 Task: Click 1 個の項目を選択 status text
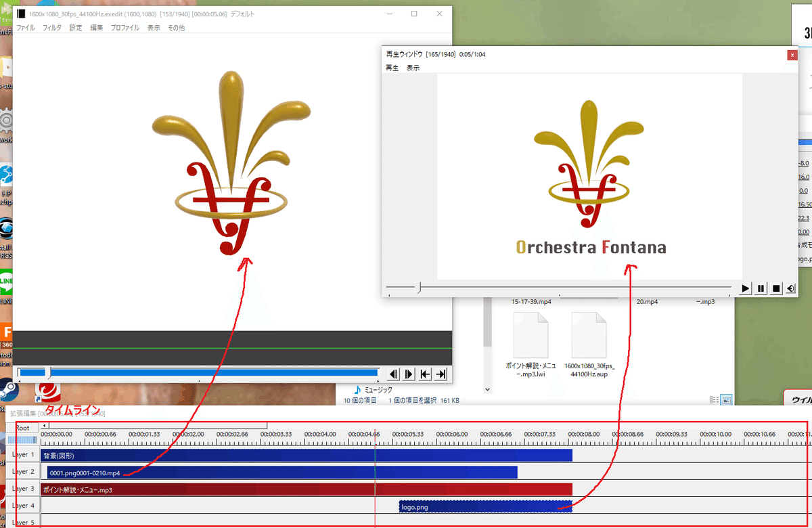click(413, 401)
